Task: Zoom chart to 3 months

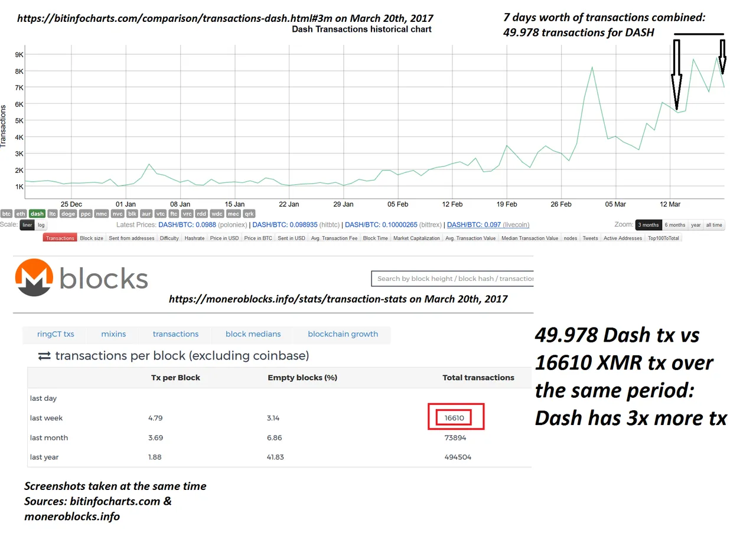Action: tap(649, 225)
